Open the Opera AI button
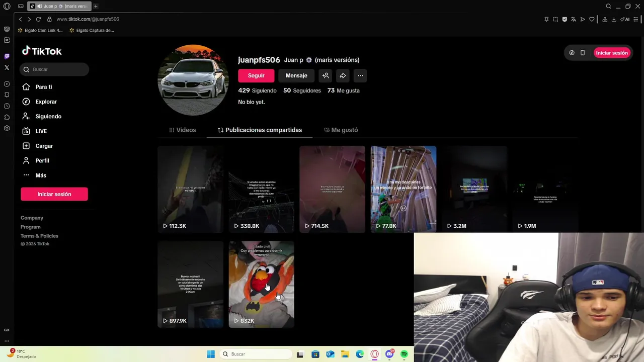Screen dimensions: 644x362 (x=625, y=19)
